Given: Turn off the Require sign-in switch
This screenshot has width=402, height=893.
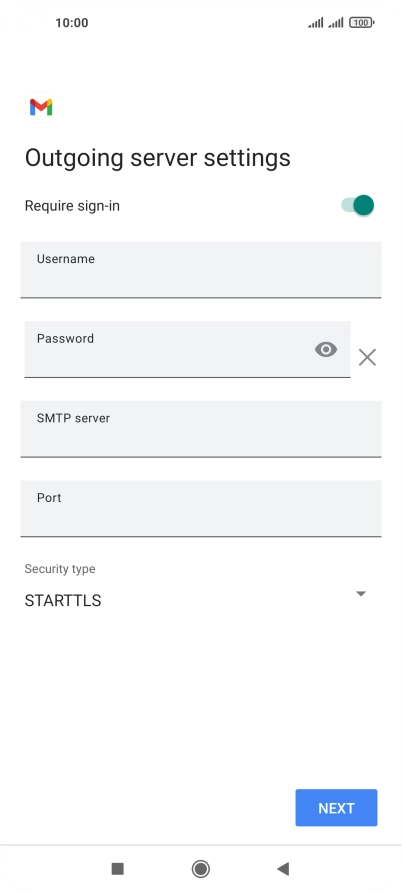Looking at the screenshot, I should (358, 205).
